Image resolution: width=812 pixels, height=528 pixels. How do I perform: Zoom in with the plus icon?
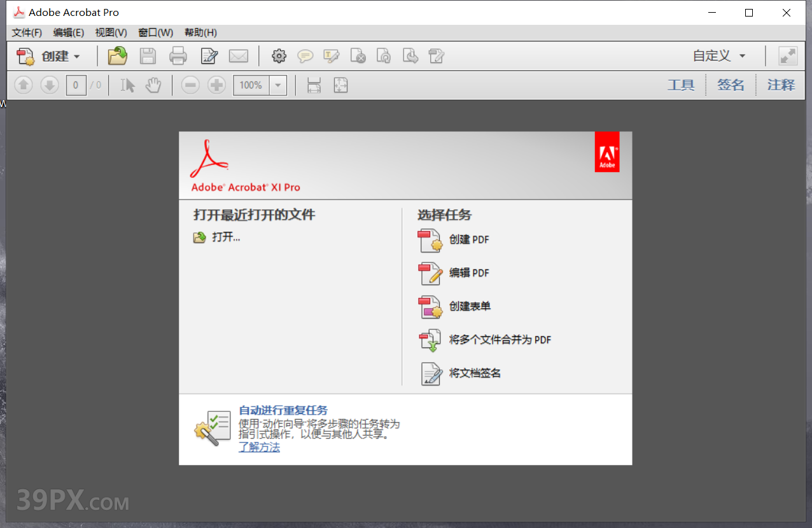coord(216,85)
